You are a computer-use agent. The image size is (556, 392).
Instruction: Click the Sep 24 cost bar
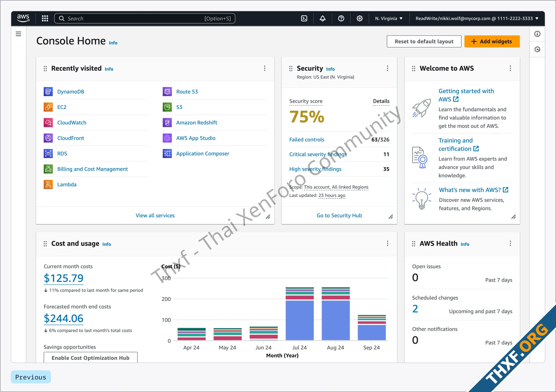tap(372, 328)
